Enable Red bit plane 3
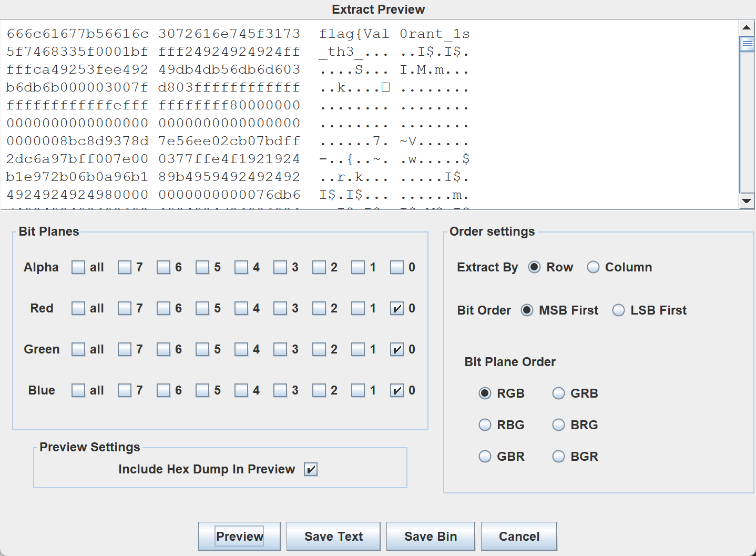 tap(280, 308)
